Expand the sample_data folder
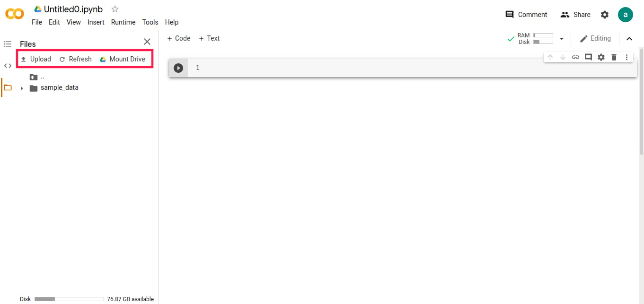 (22, 88)
